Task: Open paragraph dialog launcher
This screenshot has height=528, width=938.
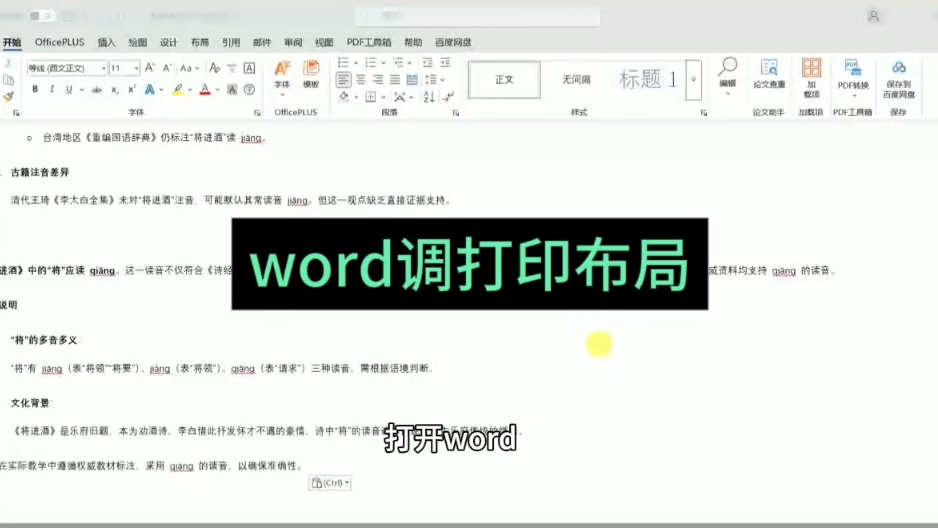Action: (x=456, y=112)
